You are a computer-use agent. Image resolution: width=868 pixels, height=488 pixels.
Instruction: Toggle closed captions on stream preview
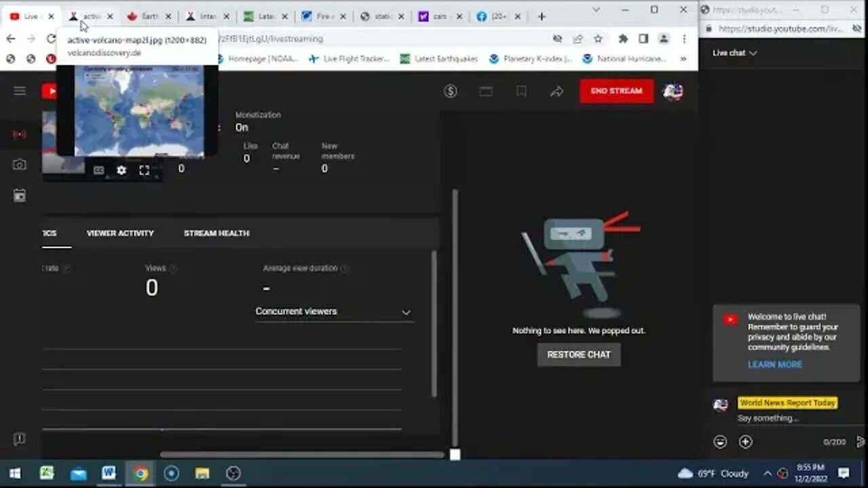click(98, 170)
